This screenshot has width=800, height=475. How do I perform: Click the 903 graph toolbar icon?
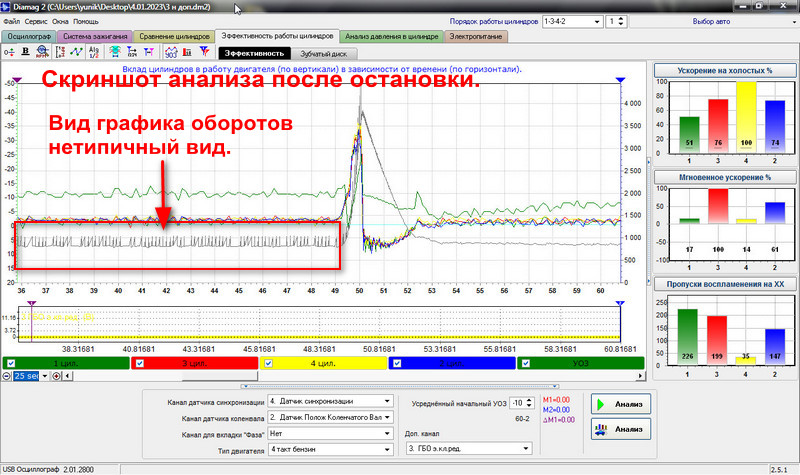point(171,52)
